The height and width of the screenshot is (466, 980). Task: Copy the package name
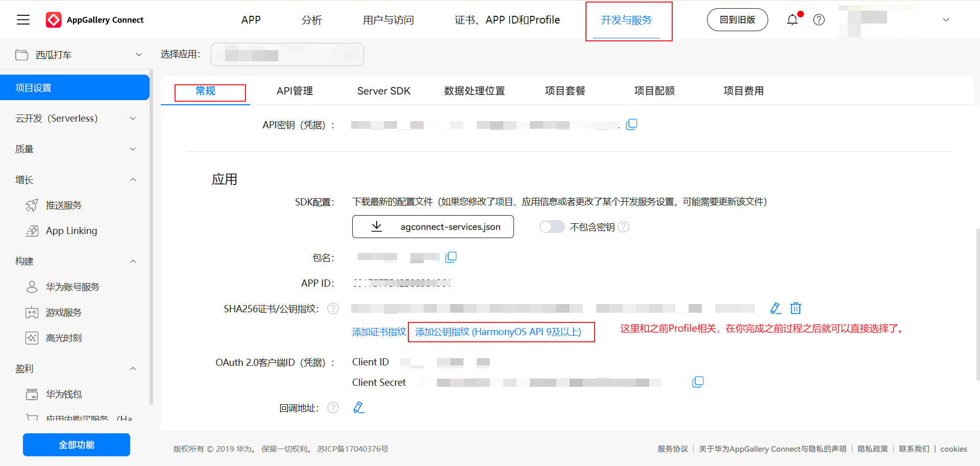[451, 257]
